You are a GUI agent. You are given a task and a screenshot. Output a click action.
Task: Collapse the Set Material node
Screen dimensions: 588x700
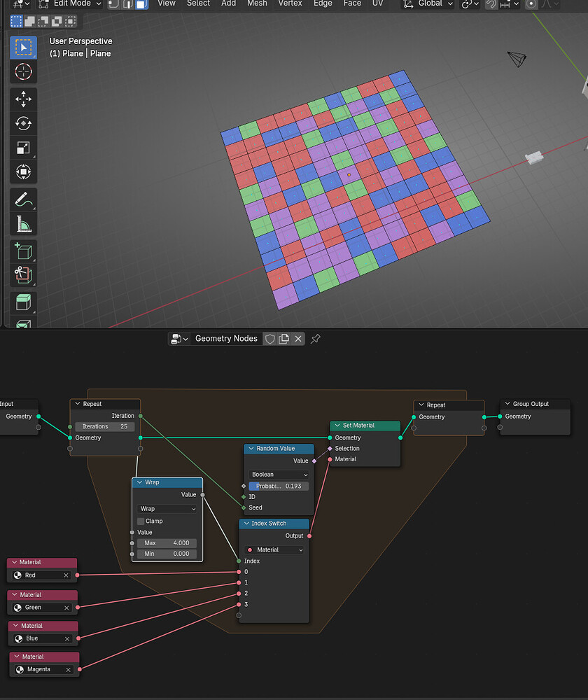[x=337, y=426]
